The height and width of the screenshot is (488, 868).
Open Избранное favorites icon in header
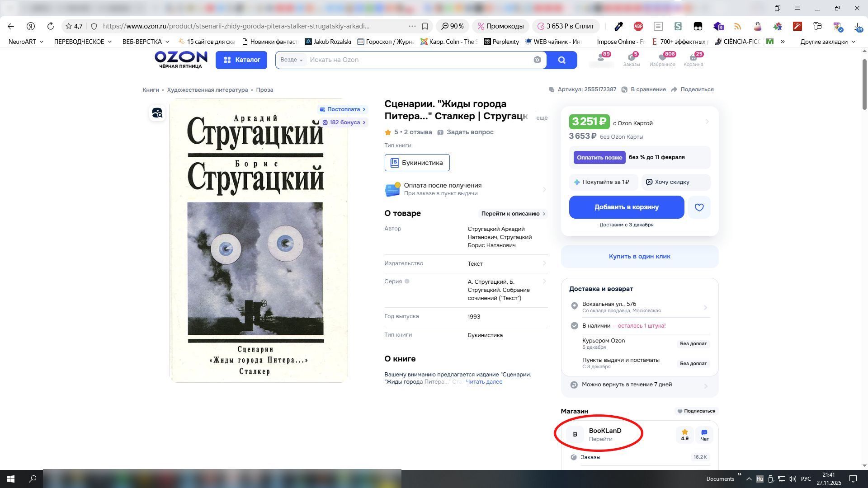pyautogui.click(x=662, y=59)
